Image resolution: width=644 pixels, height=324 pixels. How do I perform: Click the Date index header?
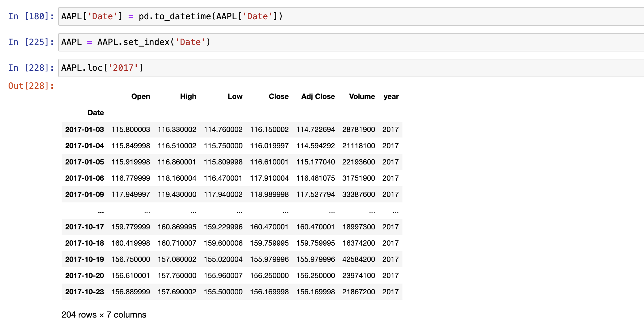coord(96,113)
